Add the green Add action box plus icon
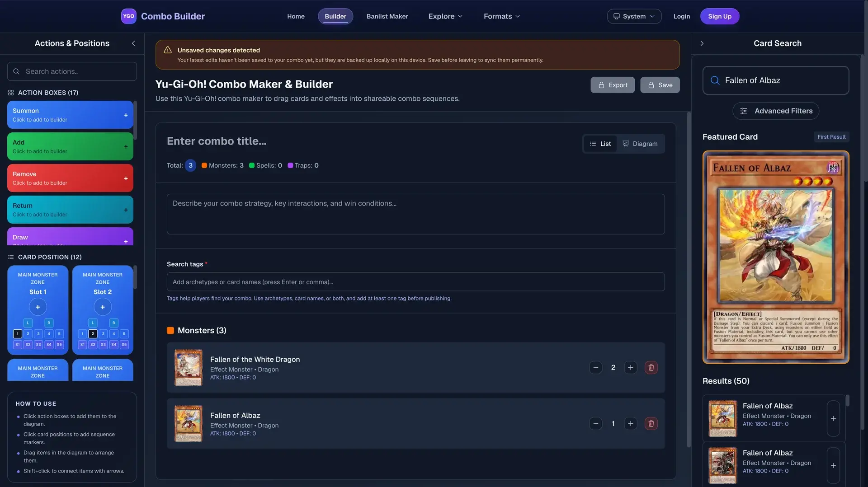 coord(126,147)
